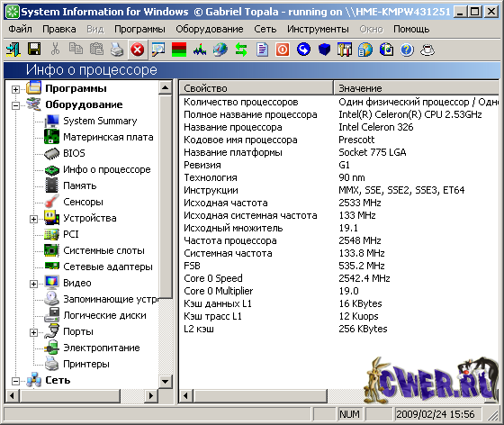The image size is (504, 425).
Task: Click the exit door toolbar icon
Action: coord(13,50)
